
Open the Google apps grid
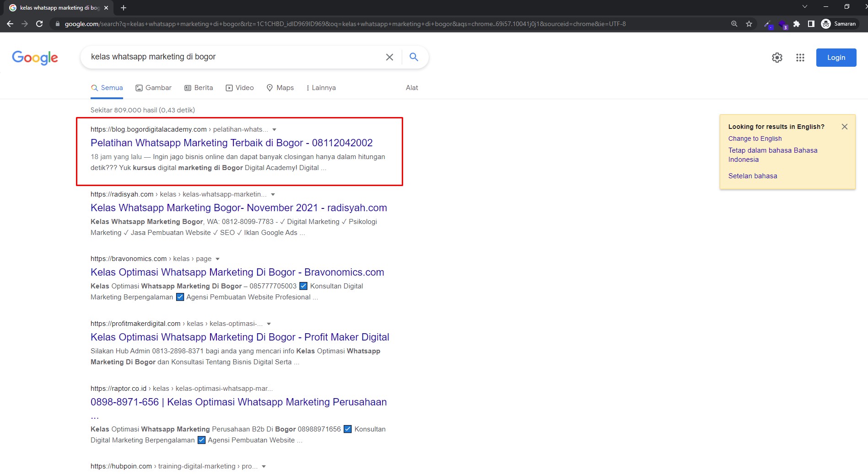tap(800, 58)
